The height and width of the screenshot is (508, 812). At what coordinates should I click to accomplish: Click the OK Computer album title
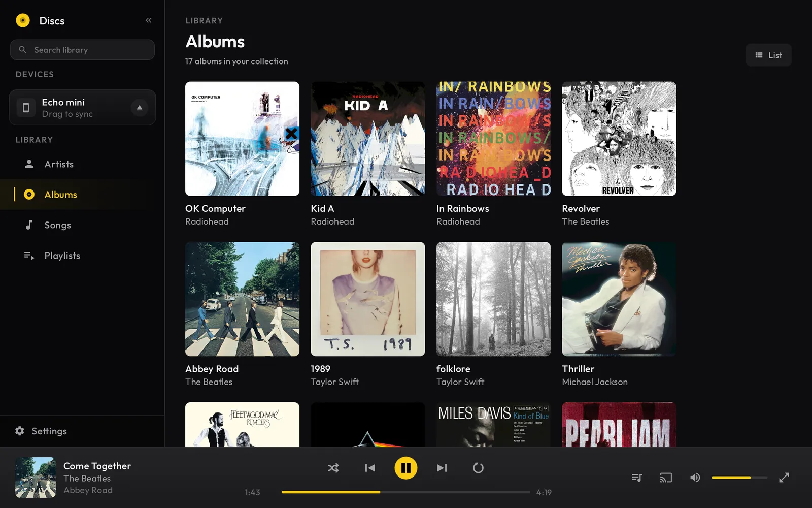(x=215, y=208)
